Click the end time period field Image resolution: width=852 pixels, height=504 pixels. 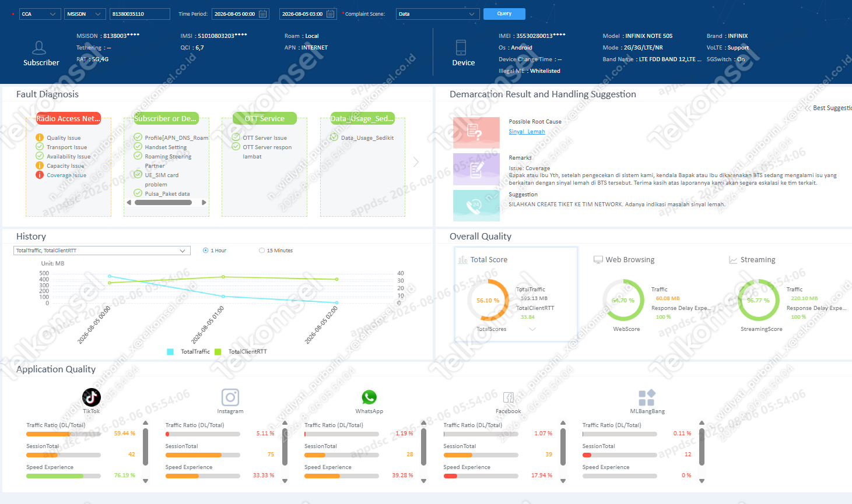point(308,14)
